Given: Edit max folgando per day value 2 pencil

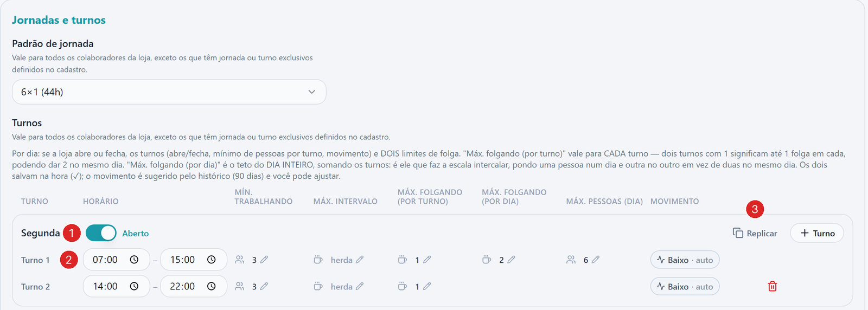Looking at the screenshot, I should [512, 260].
